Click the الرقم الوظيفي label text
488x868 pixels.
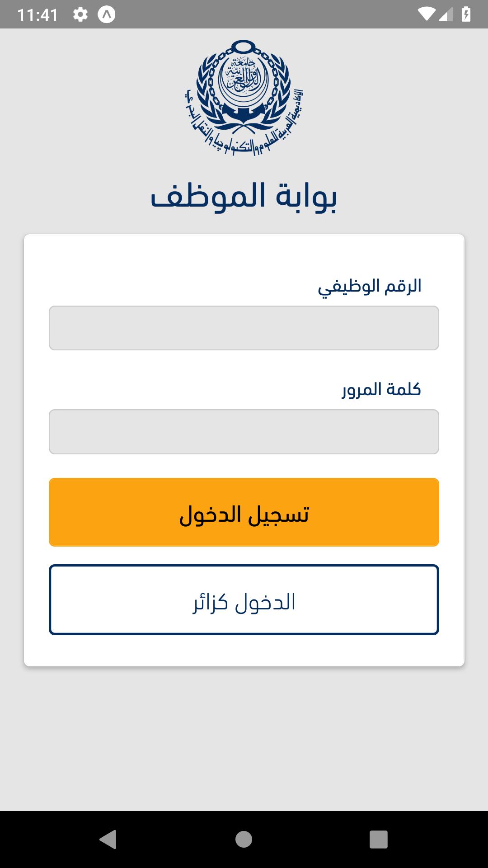pyautogui.click(x=370, y=286)
